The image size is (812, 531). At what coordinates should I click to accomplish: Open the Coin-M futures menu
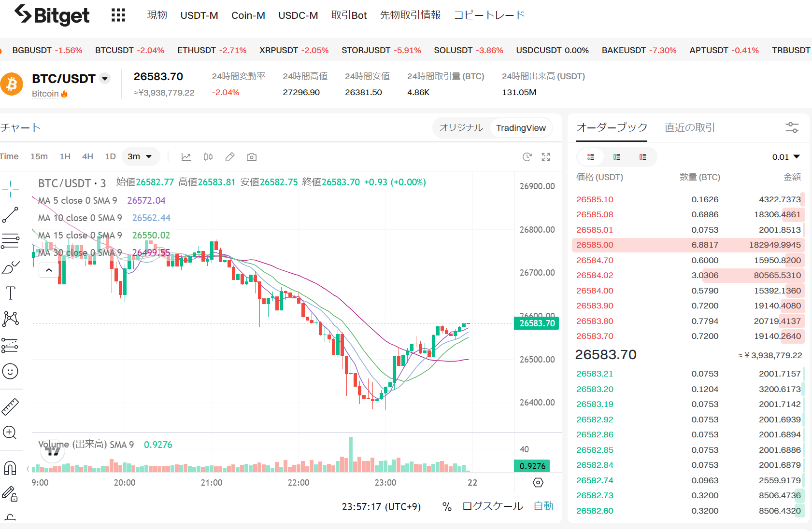coord(248,15)
